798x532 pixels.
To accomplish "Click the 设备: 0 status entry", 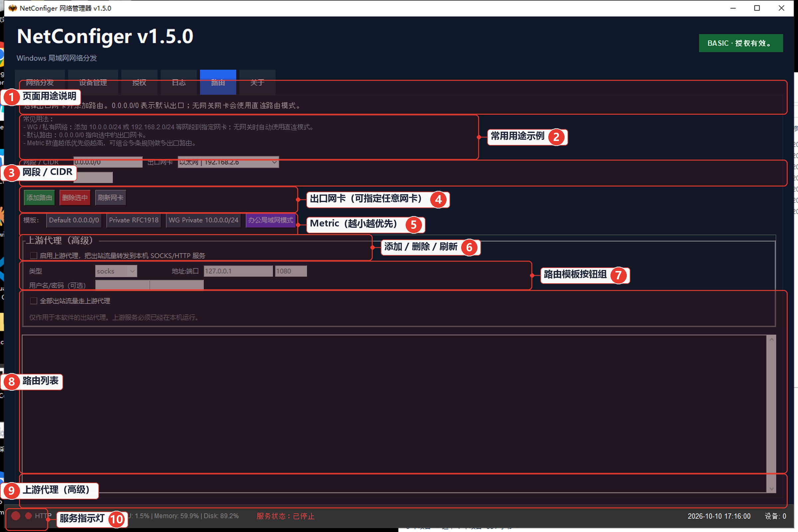I will pos(775,516).
